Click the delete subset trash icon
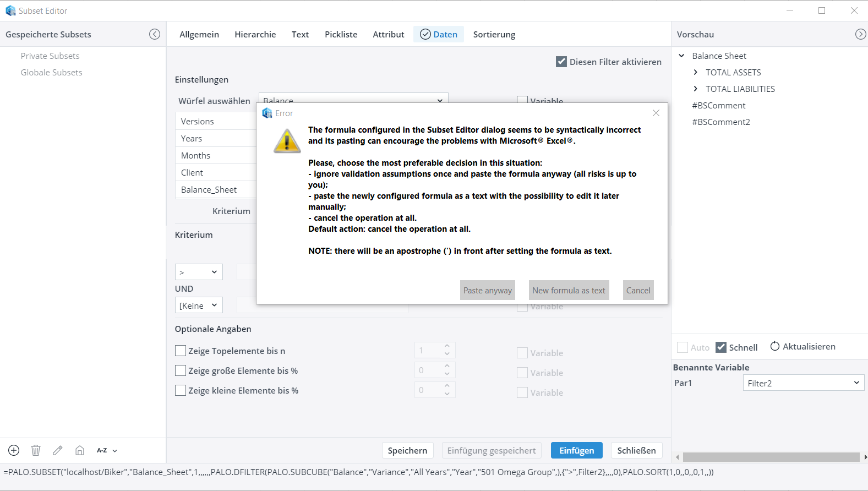The height and width of the screenshot is (491, 868). click(x=36, y=450)
